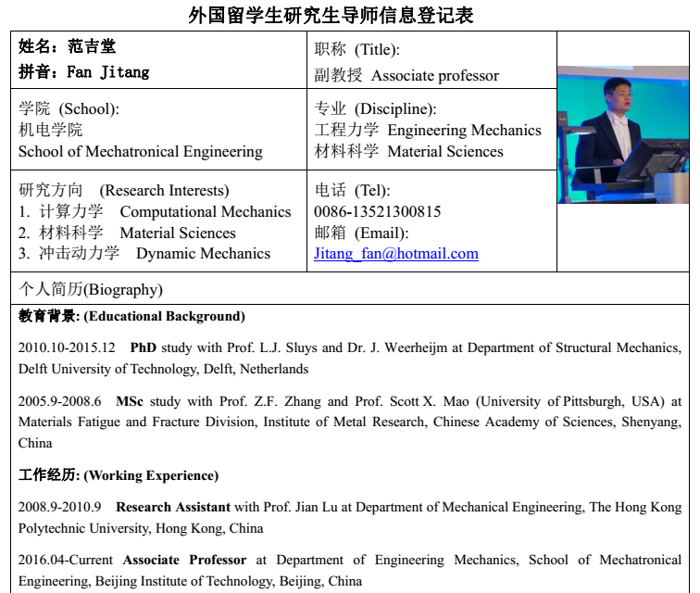Click the Research Interests heading
Screen dimensions: 700x593
click(x=124, y=191)
